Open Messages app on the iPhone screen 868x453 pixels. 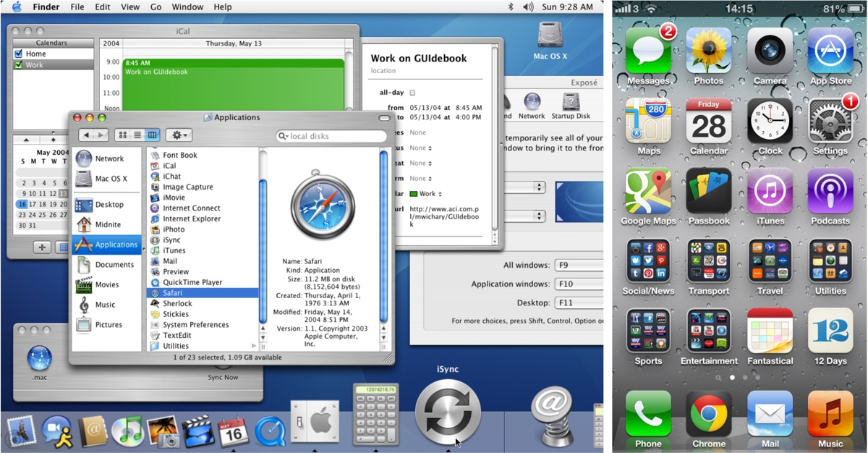point(648,51)
